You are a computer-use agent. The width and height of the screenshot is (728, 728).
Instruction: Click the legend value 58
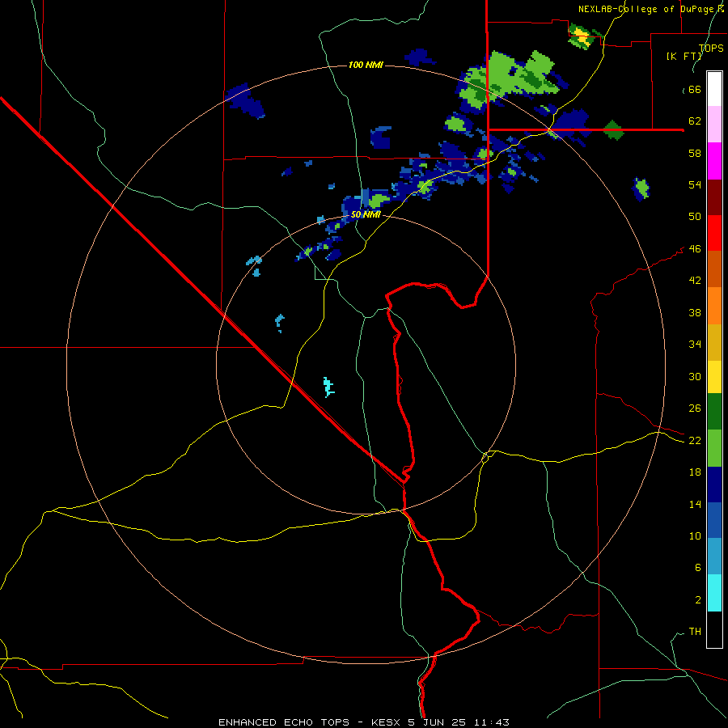695,153
